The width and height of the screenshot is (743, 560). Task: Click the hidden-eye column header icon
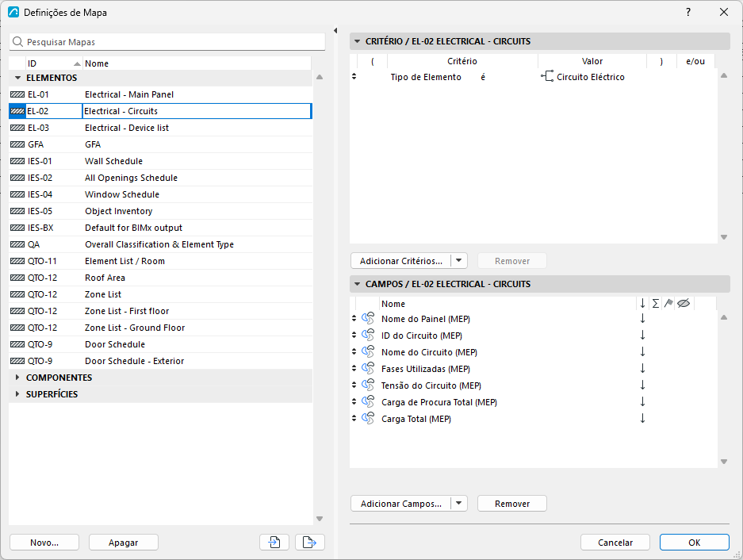tap(684, 304)
